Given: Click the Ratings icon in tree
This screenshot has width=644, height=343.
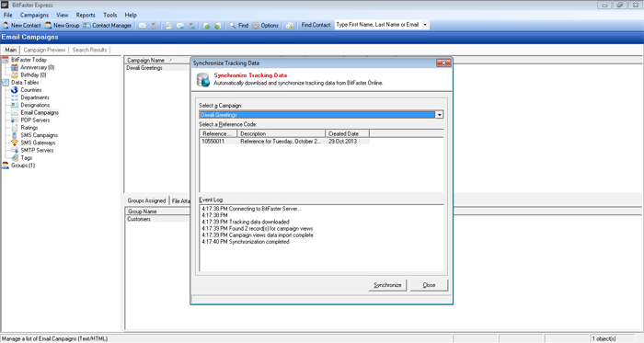Looking at the screenshot, I should coord(15,128).
